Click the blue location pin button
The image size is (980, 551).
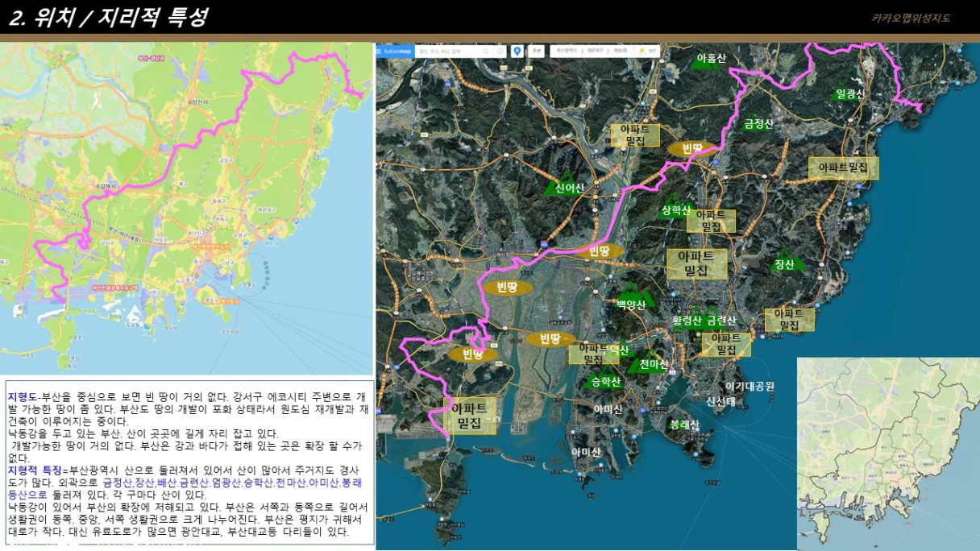point(517,52)
